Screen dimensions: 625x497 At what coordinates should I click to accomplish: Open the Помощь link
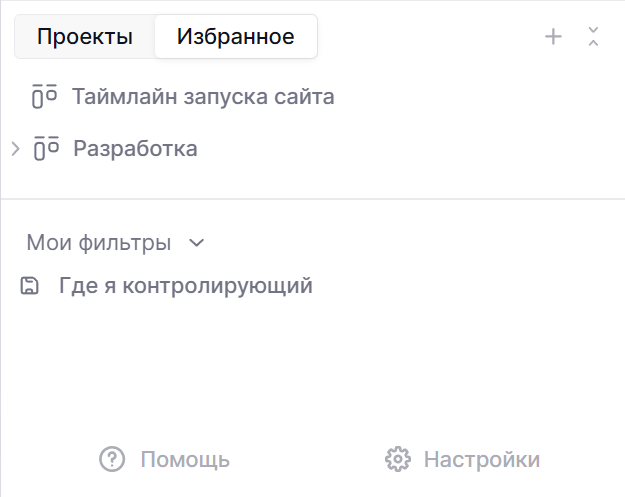(185, 460)
